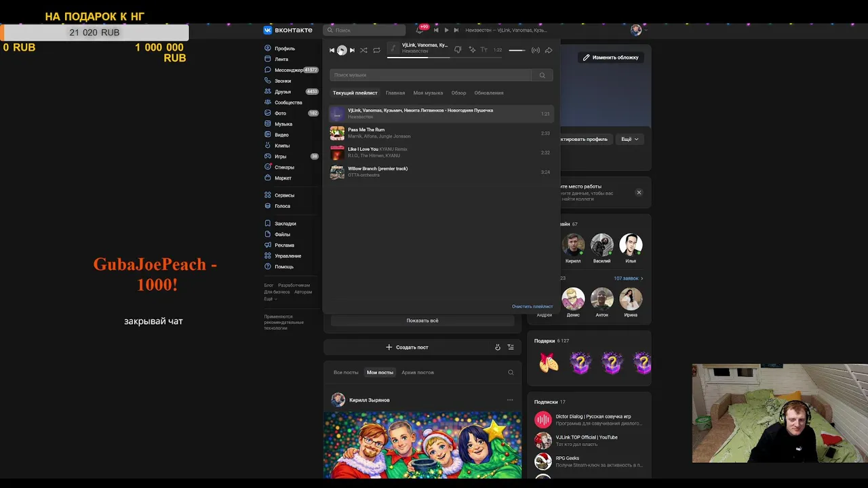Image resolution: width=868 pixels, height=488 pixels.
Task: Open the profile avatar menu in the header
Action: (x=638, y=30)
